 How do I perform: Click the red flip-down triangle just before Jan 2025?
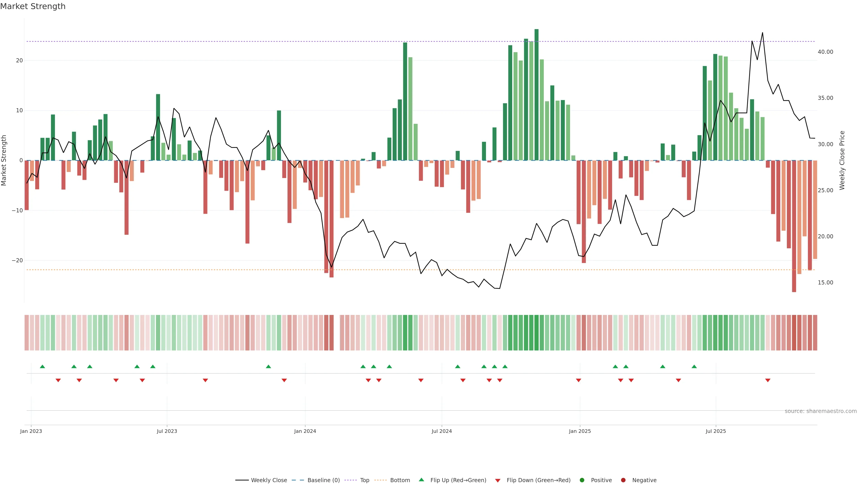tap(579, 380)
